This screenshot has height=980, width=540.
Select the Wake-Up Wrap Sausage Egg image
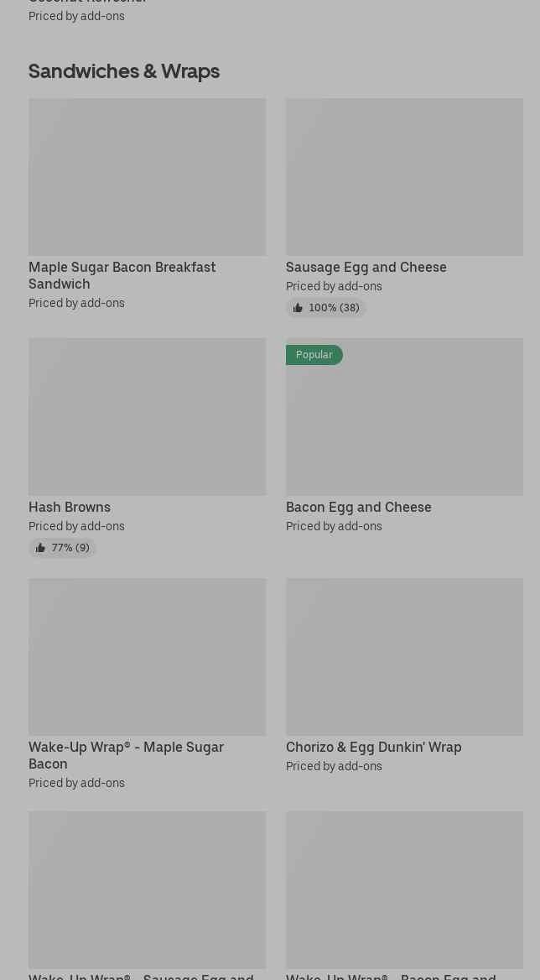[x=147, y=889]
